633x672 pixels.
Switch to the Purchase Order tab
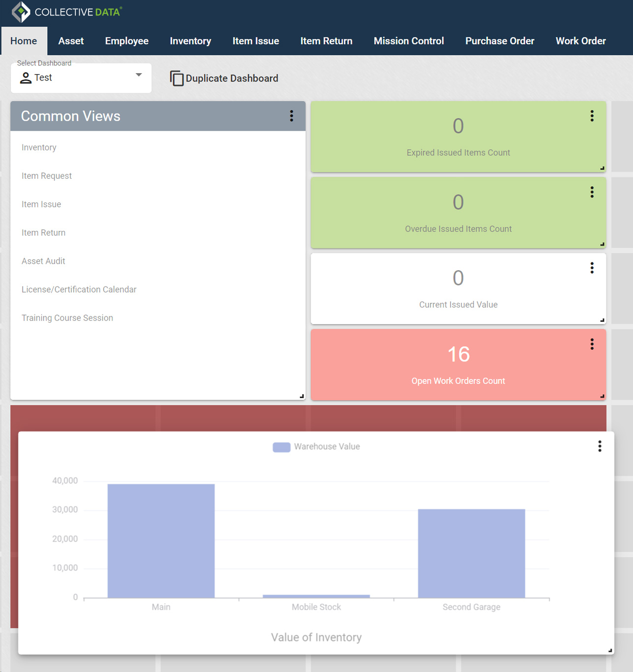pos(499,41)
